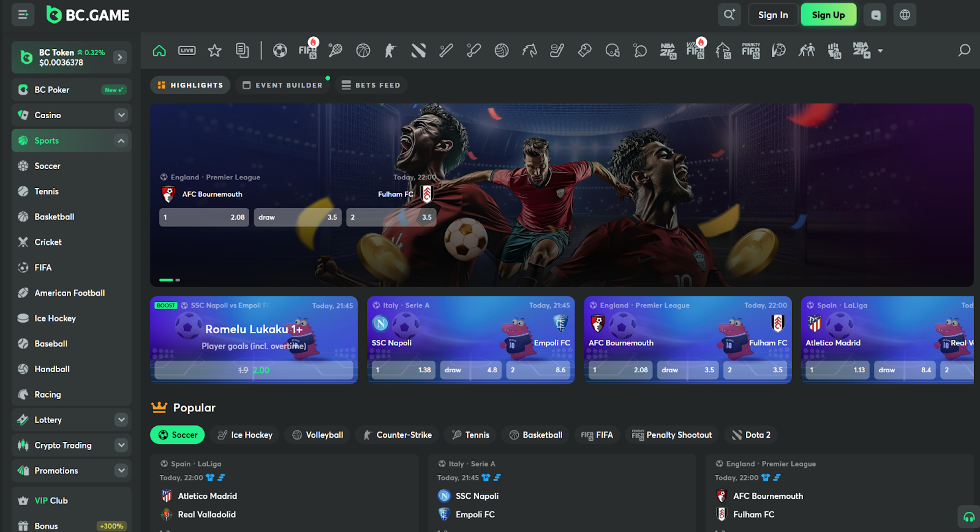Click the home icon in sports toolbar
Viewport: 980px width, 532px height.
coord(159,50)
